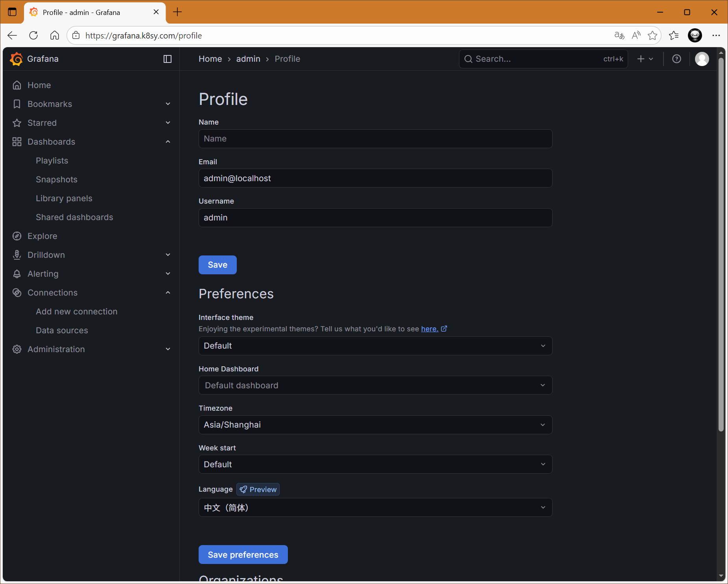Click the Explore compass icon

pyautogui.click(x=17, y=236)
